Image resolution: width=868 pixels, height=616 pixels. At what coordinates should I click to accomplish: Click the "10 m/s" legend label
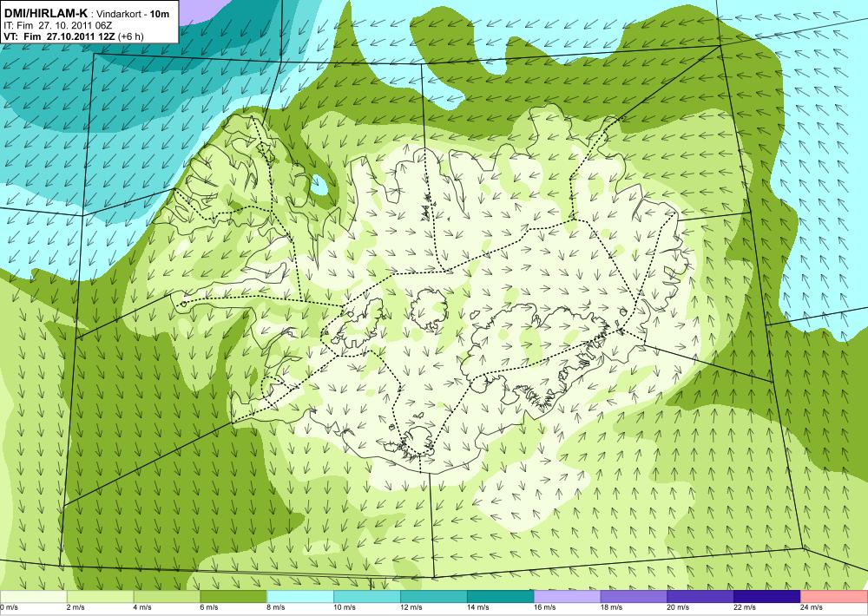[345, 607]
